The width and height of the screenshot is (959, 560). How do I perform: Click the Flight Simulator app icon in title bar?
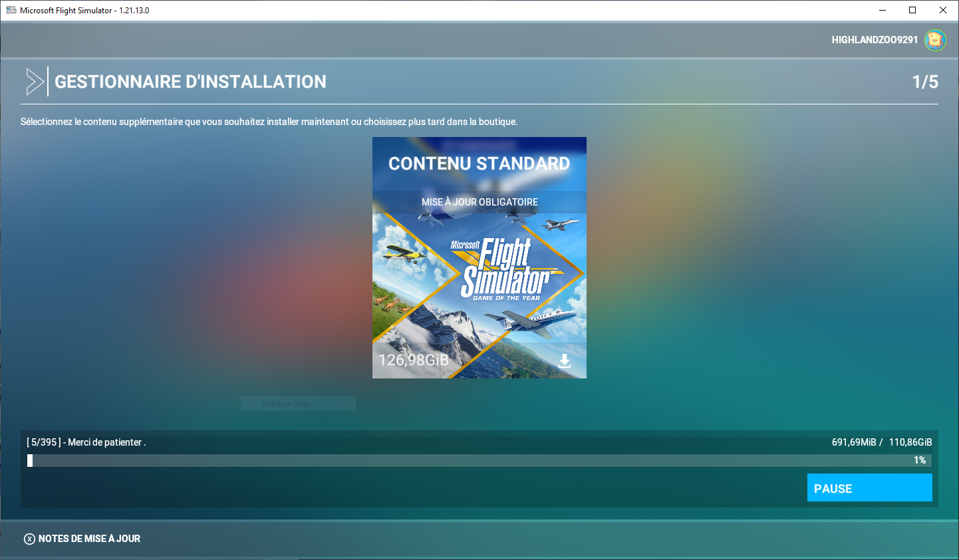point(11,10)
